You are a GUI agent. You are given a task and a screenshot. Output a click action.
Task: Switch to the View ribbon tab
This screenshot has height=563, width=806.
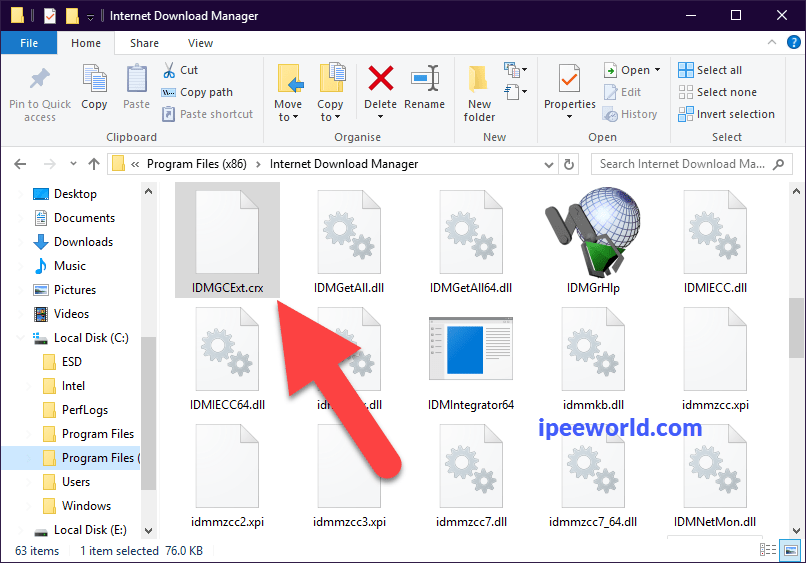tap(200, 43)
